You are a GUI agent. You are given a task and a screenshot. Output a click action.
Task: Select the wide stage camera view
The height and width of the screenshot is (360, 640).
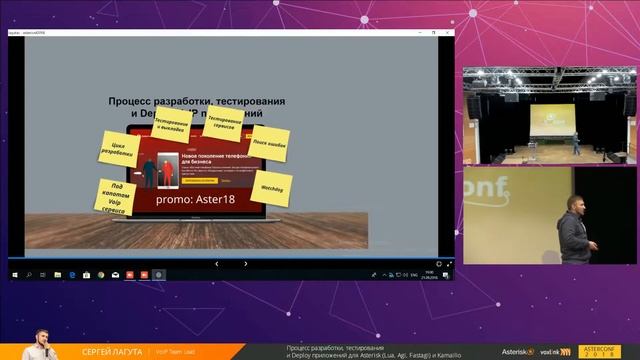(550, 116)
